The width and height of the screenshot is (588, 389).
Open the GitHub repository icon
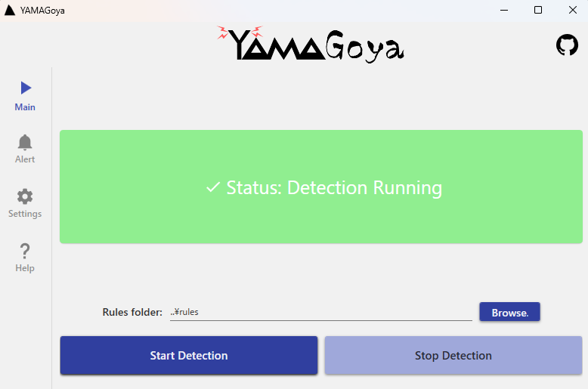567,45
